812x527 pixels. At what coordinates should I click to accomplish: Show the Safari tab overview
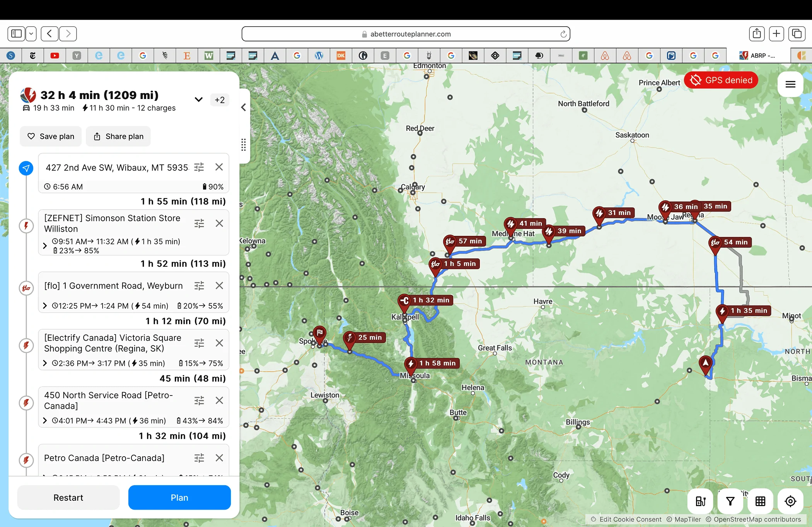point(797,34)
